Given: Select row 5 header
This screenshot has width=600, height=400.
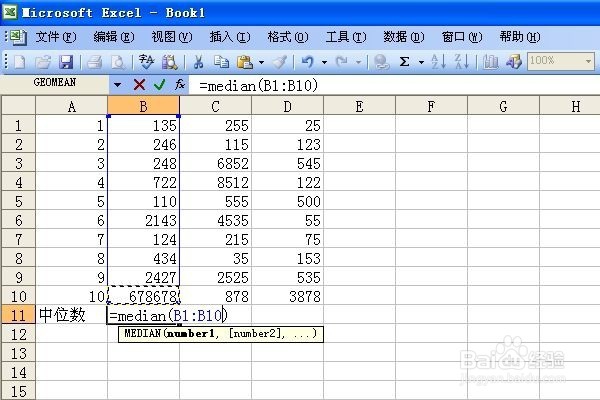Looking at the screenshot, I should point(18,201).
